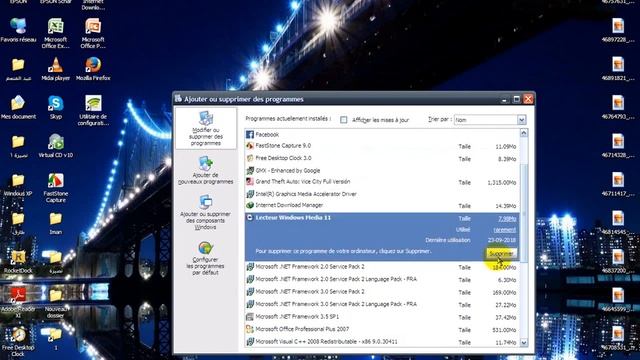Select Internet Download Manager entry
Screen dimensions: 640x360
tap(382, 206)
